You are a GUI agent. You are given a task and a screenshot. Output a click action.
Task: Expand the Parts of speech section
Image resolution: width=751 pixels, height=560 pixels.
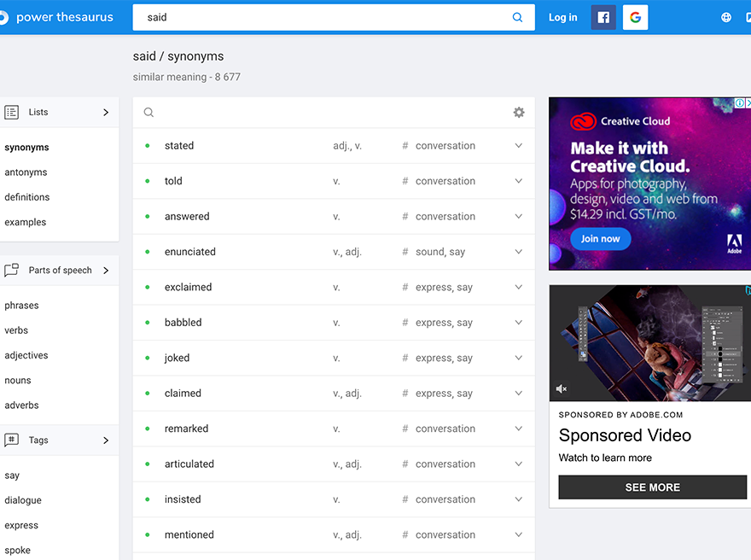click(x=60, y=270)
